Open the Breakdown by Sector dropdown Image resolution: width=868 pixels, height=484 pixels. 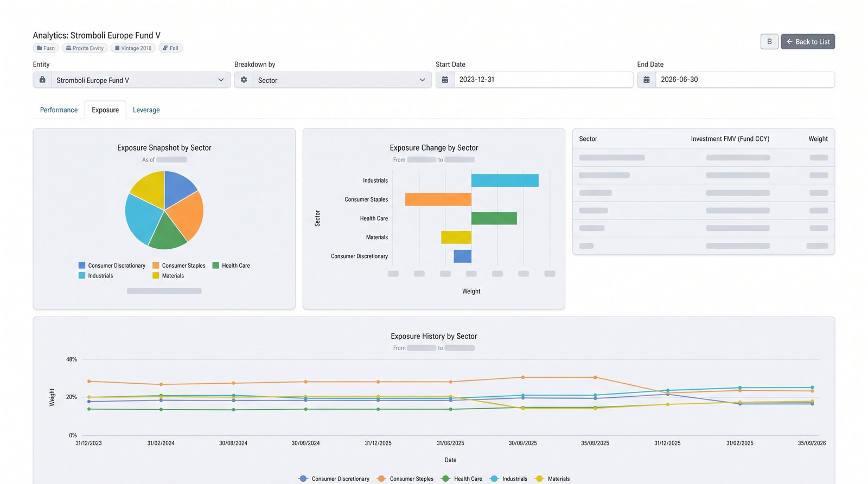[x=342, y=80]
